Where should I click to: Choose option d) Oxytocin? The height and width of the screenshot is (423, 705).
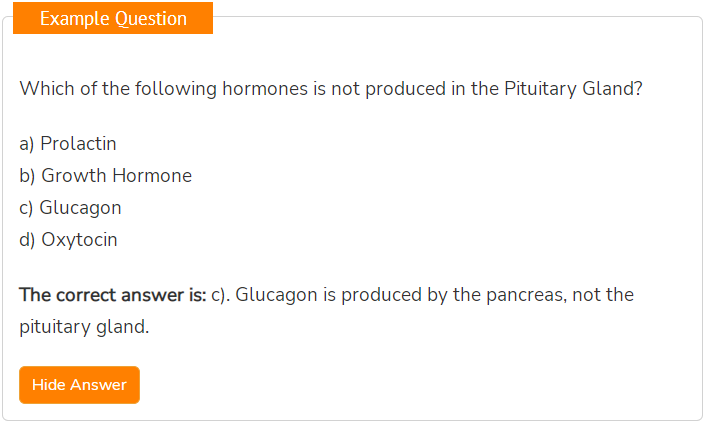click(x=68, y=240)
